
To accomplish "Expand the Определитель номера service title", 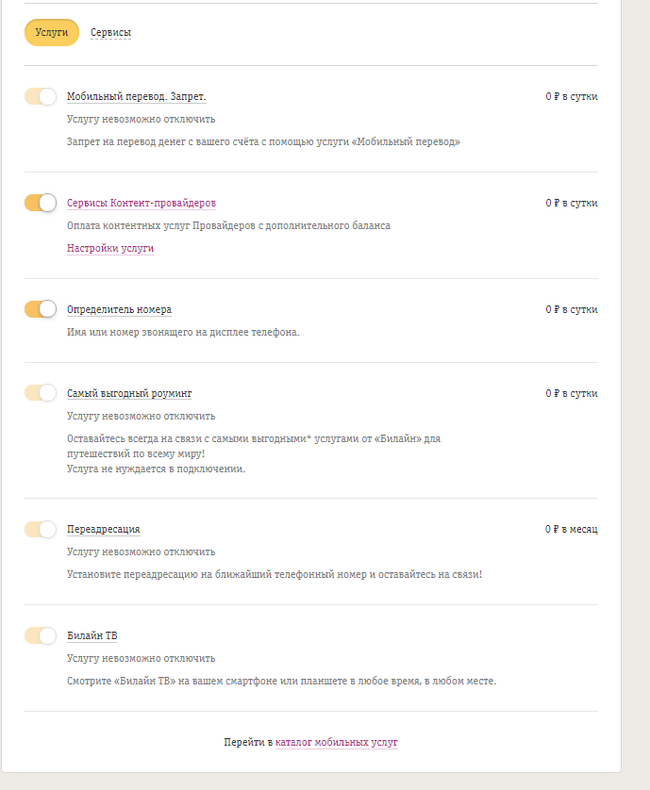I will 119,310.
